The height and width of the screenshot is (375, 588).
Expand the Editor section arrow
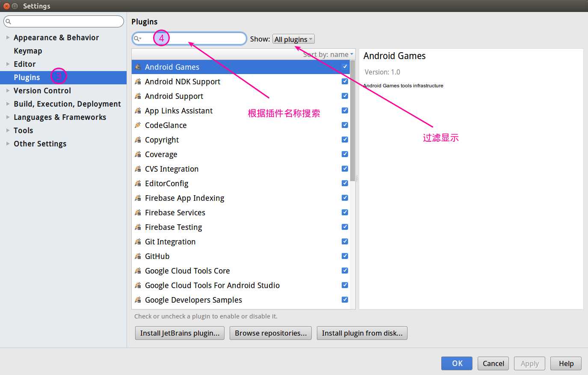click(x=8, y=64)
